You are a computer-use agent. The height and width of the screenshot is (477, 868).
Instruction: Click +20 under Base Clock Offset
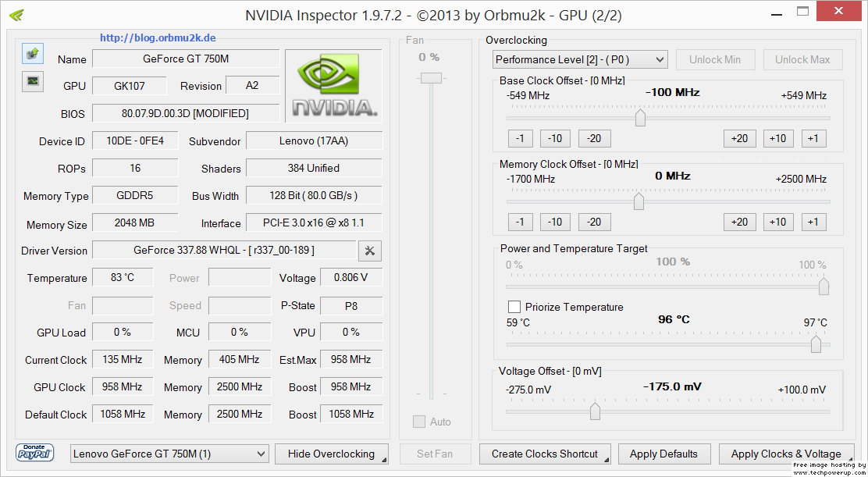click(x=739, y=138)
